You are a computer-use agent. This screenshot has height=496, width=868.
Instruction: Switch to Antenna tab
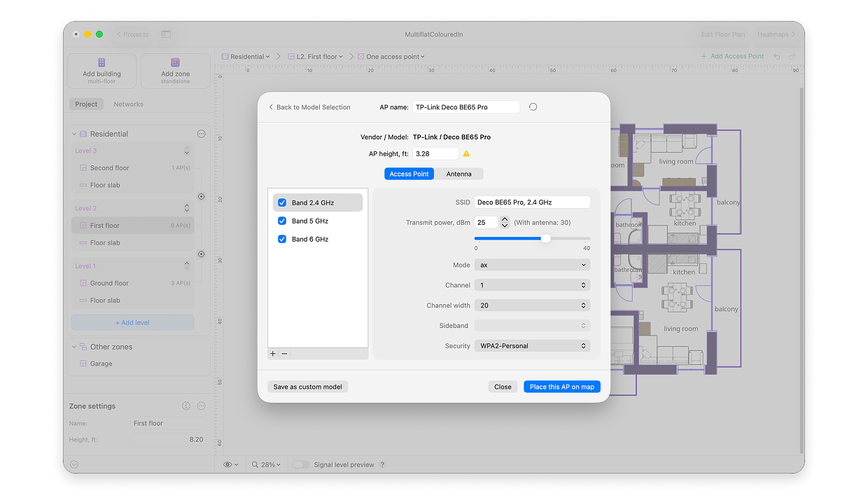pos(459,174)
